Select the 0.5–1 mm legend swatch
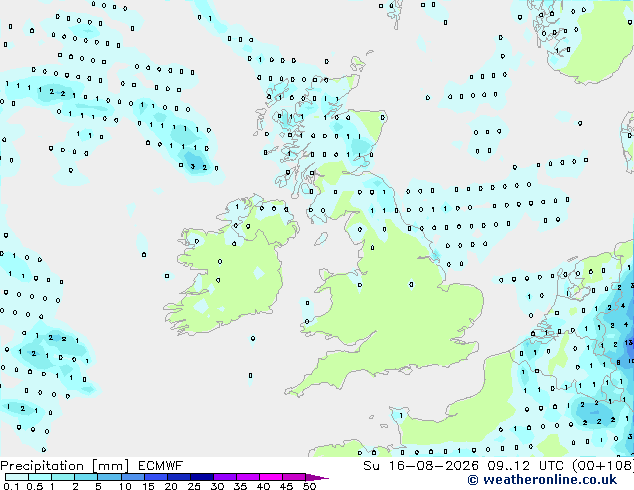 click(40, 477)
